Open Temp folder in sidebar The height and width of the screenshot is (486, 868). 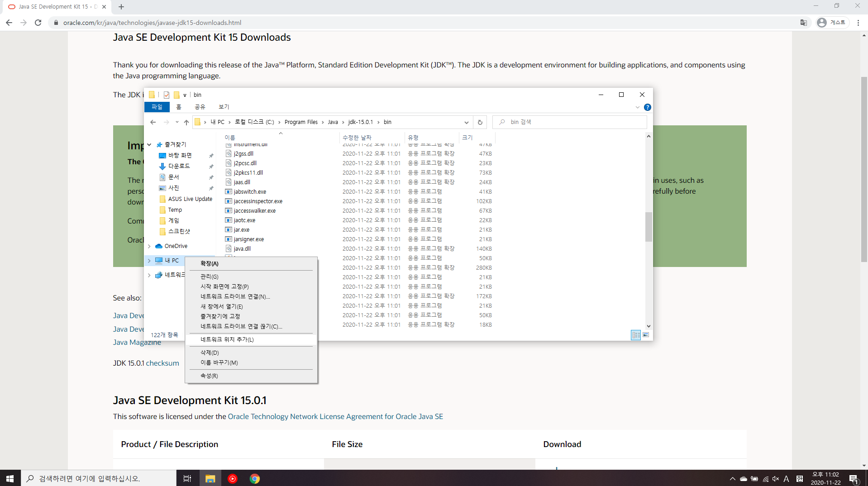tap(175, 210)
